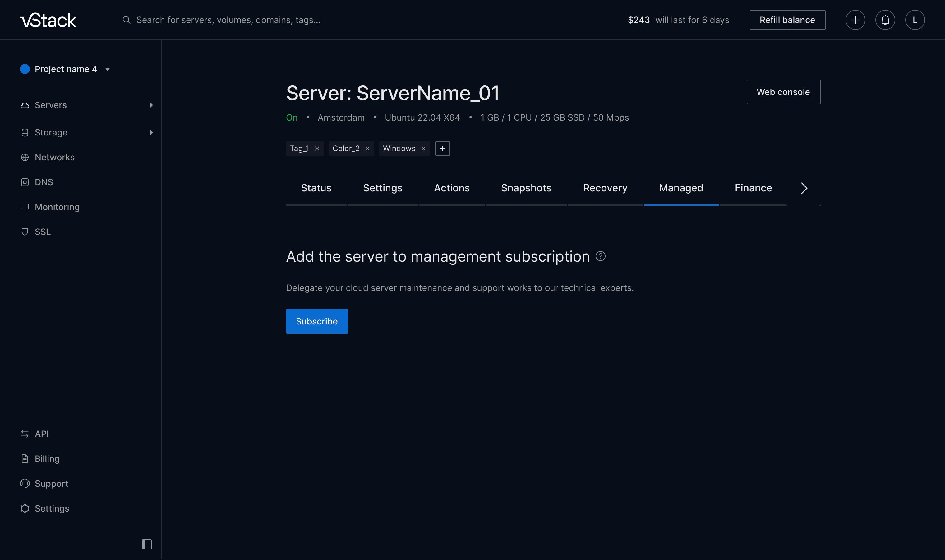Focus the server search field

[x=228, y=20]
